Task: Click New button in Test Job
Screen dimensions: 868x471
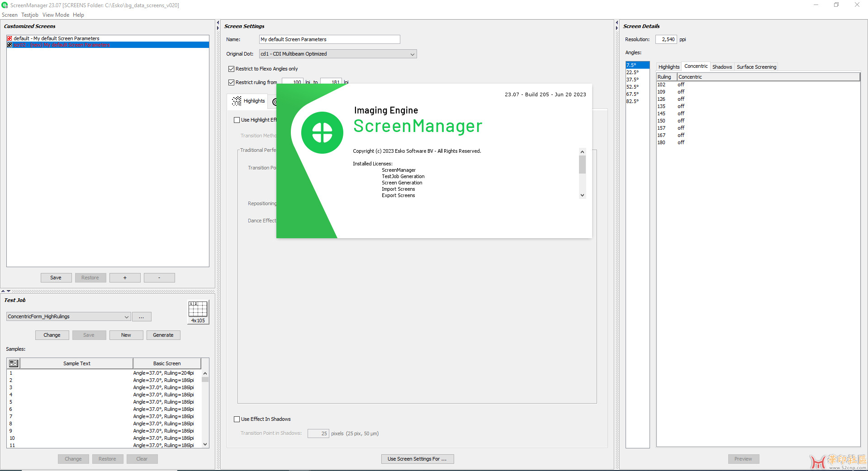Action: (x=126, y=335)
